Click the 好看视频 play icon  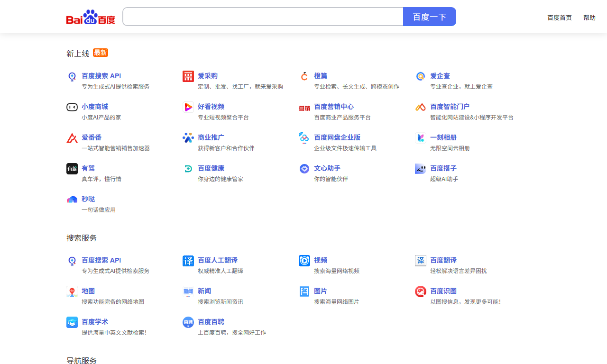click(188, 107)
